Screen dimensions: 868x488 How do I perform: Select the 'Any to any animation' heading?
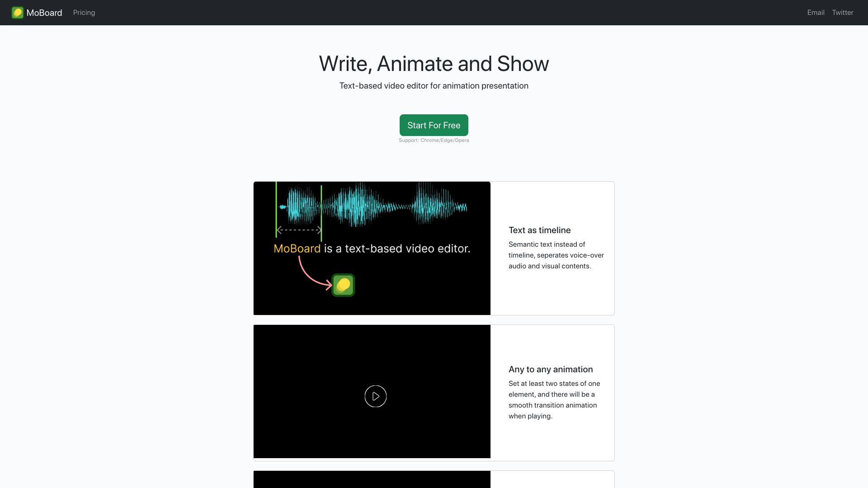click(x=551, y=369)
